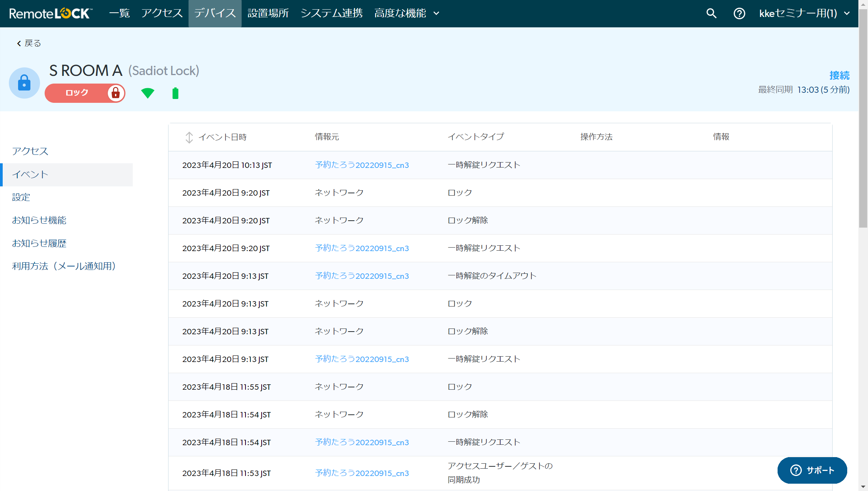Click the 最終同期 13:03 sync time text
868x491 pixels.
(x=804, y=90)
